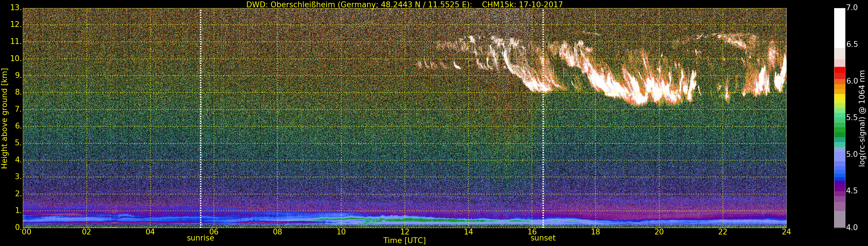Click the 13 tick on the height axis
Viewport: 868px width, 246px height.
coord(15,8)
